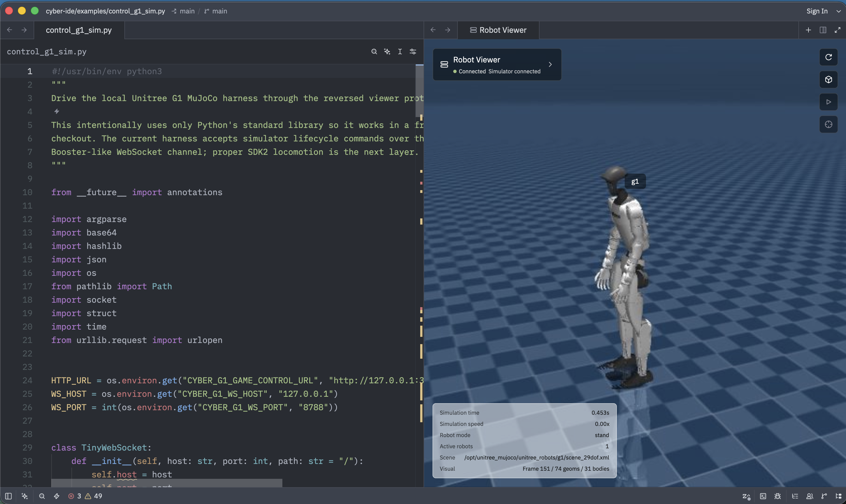Expand Robot Viewer connection card chevron
846x504 pixels.
point(550,64)
